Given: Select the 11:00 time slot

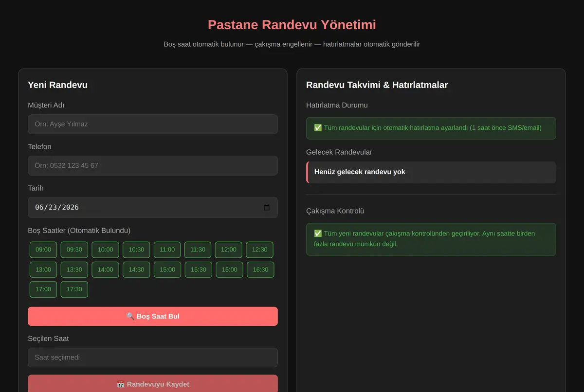Looking at the screenshot, I should (x=167, y=249).
